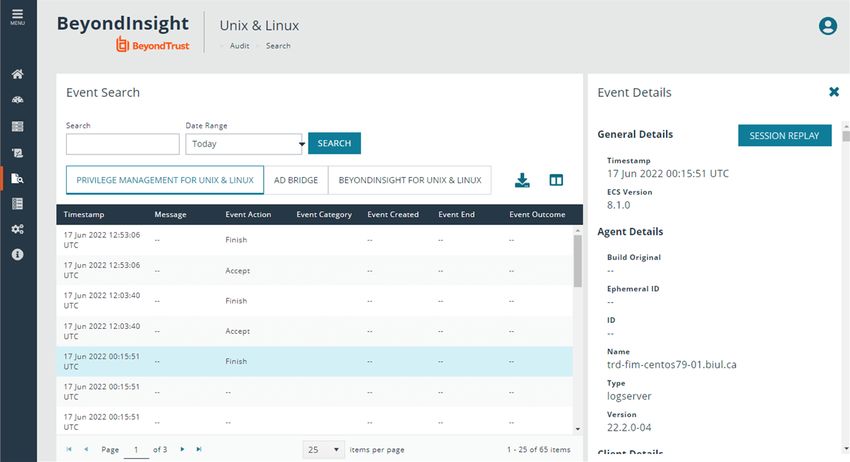Focus the Search text field
This screenshot has width=850, height=462.
click(123, 144)
